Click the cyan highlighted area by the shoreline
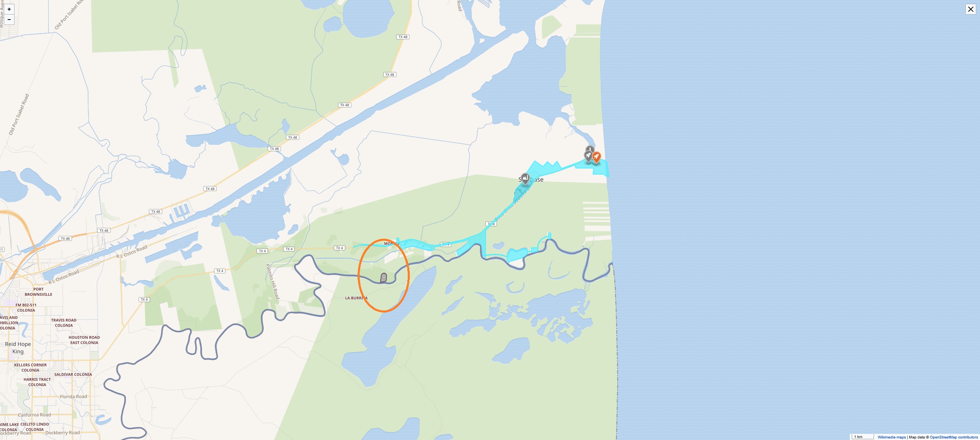This screenshot has height=440, width=980. (x=600, y=167)
